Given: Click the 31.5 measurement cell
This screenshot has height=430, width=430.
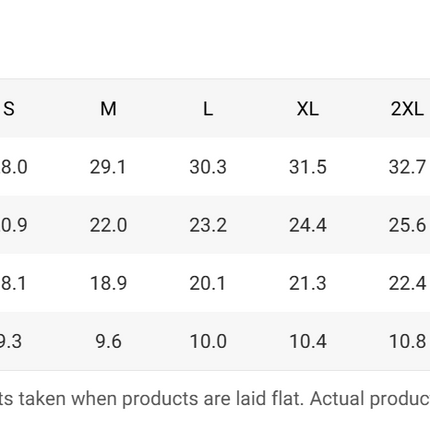Looking at the screenshot, I should [x=308, y=167].
